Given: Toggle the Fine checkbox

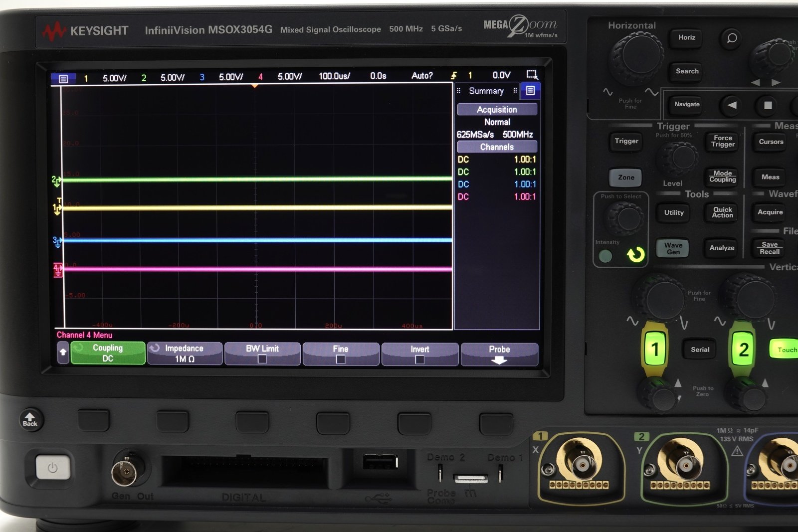Looking at the screenshot, I should click(341, 359).
